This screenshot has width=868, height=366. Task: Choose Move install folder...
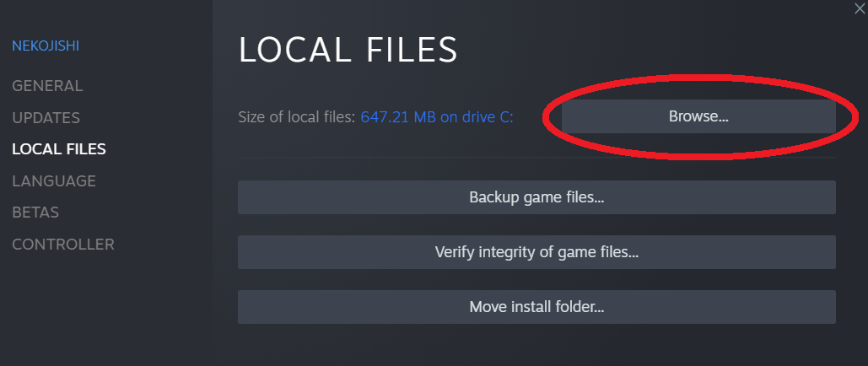(536, 307)
